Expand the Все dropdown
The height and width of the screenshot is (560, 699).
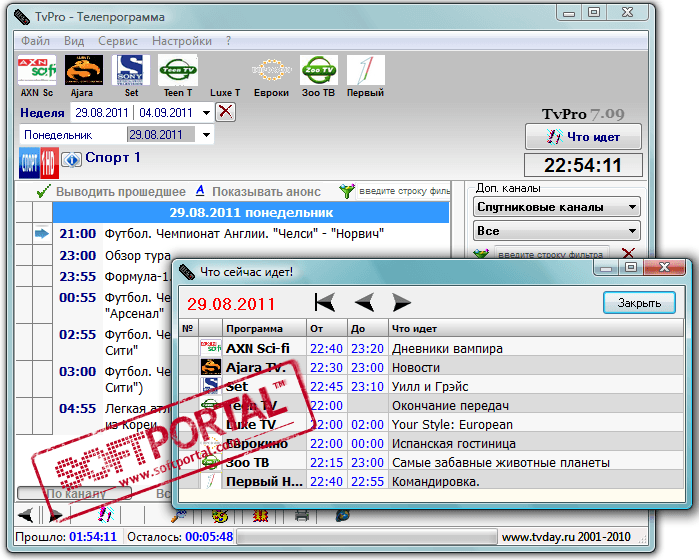point(632,231)
